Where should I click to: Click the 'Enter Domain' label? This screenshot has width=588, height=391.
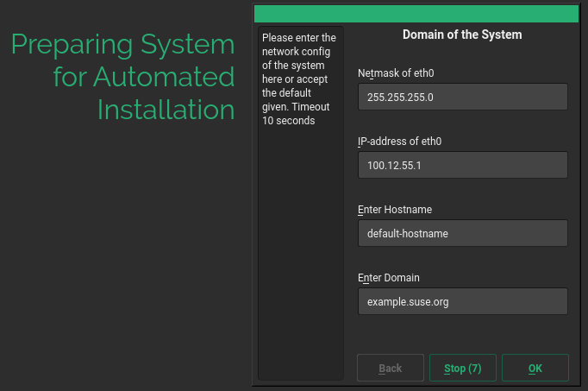coord(388,277)
